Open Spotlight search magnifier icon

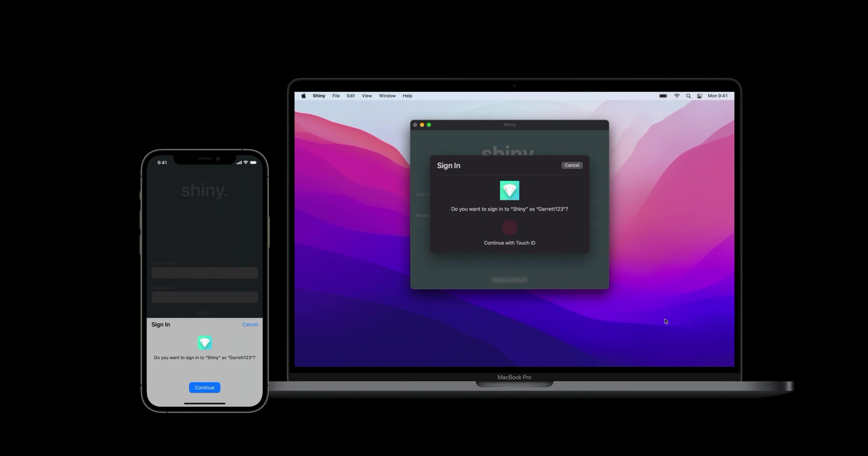click(689, 96)
